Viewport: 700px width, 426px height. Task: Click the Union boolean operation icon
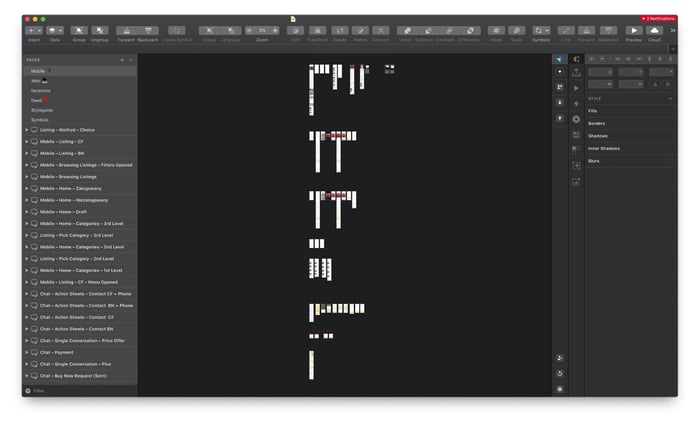(x=405, y=31)
